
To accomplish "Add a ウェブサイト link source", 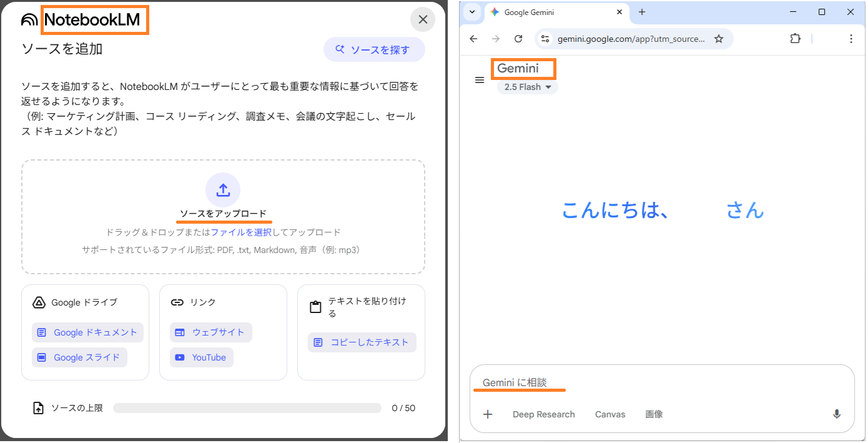I will pyautogui.click(x=210, y=332).
